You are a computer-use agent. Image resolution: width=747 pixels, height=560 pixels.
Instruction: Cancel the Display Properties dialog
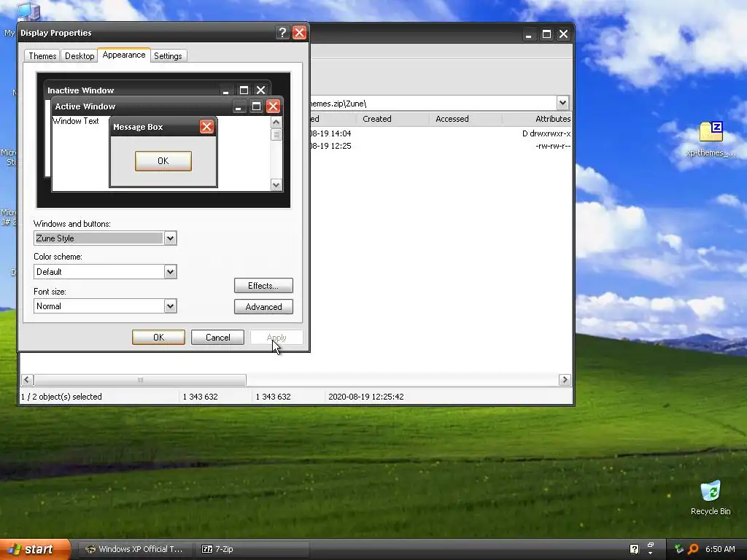217,337
